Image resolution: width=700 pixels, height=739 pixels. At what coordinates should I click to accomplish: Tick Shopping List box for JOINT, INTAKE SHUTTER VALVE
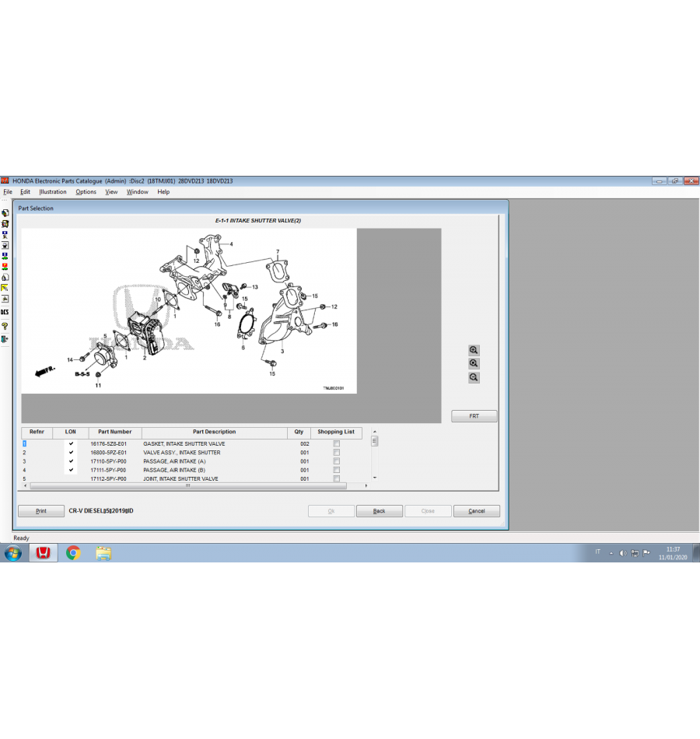tap(337, 479)
